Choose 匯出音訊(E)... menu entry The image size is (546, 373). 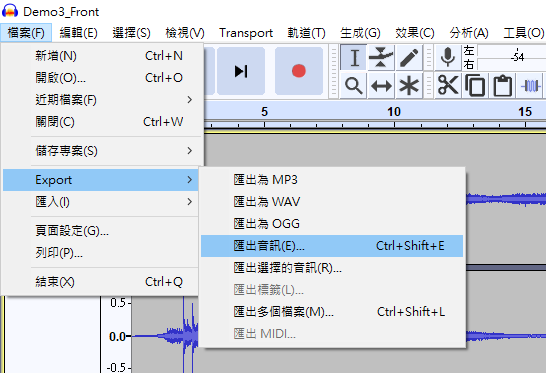tap(332, 246)
